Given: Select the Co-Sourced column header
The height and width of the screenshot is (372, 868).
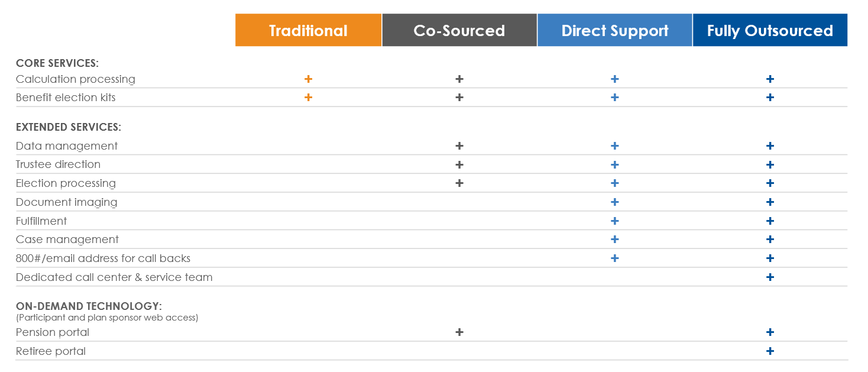Looking at the screenshot, I should click(x=459, y=31).
